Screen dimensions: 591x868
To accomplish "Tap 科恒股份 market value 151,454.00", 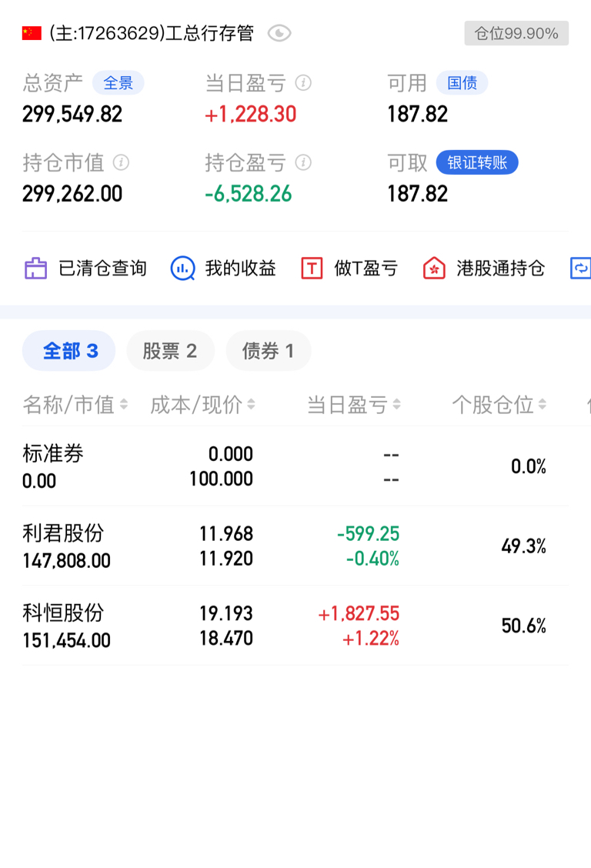I will tap(66, 640).
